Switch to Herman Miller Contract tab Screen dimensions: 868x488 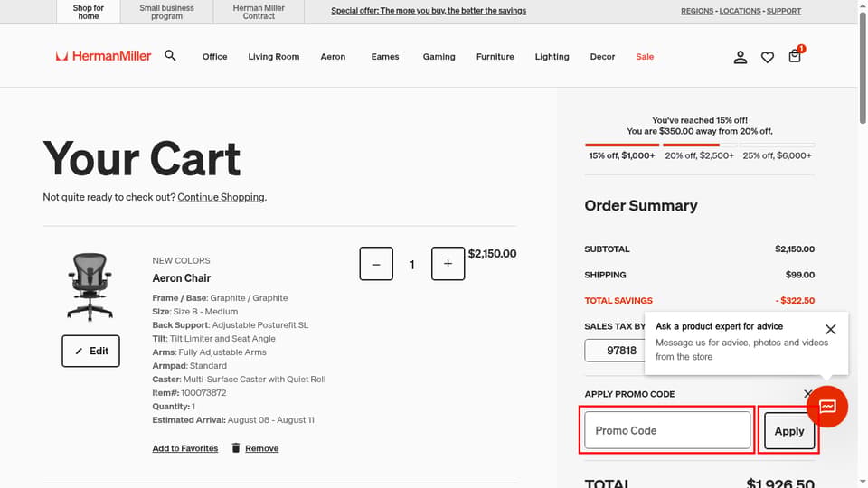click(259, 12)
